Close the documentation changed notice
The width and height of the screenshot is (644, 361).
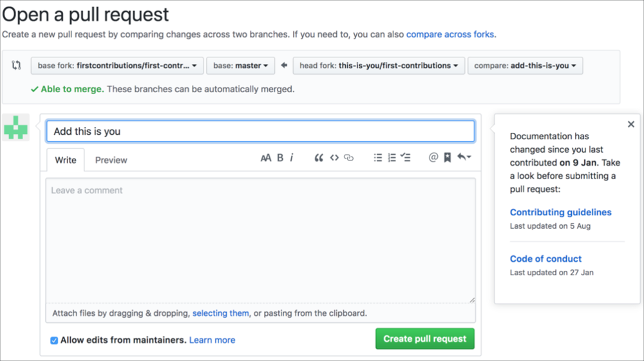pos(631,124)
